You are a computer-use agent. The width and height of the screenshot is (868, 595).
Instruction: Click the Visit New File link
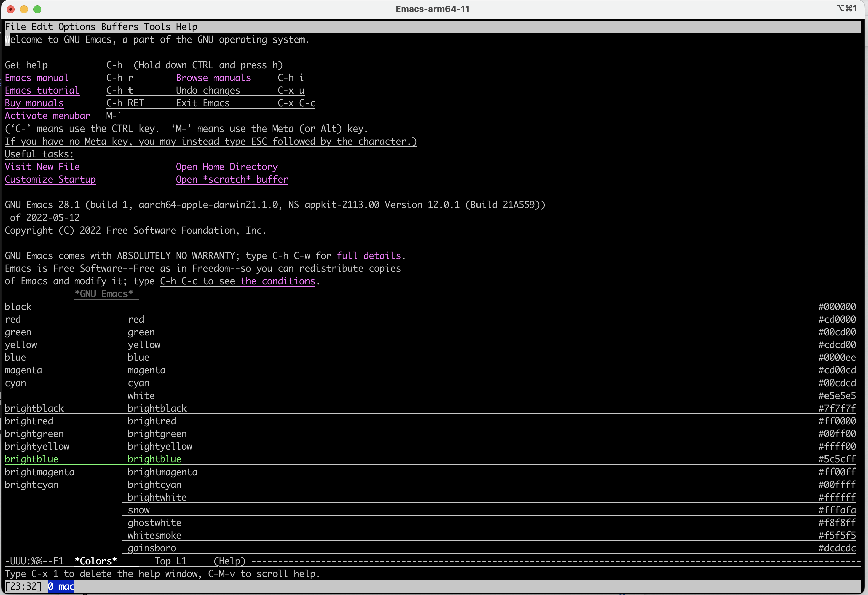[x=42, y=167]
